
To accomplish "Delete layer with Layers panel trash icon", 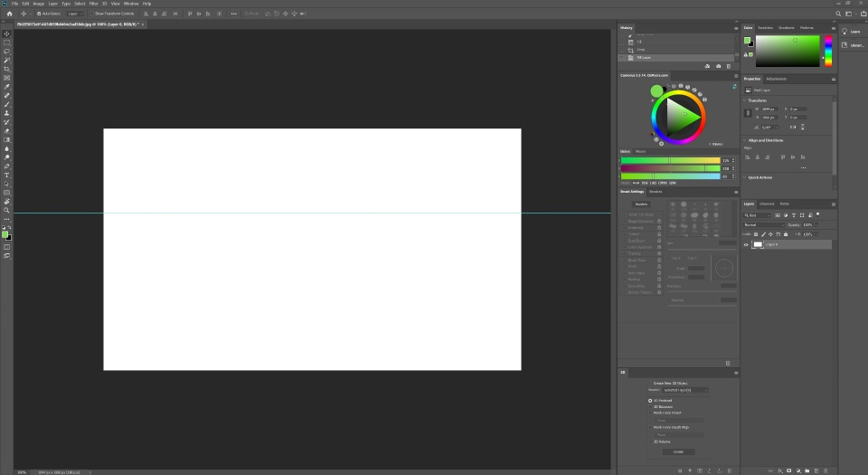I will (826, 471).
